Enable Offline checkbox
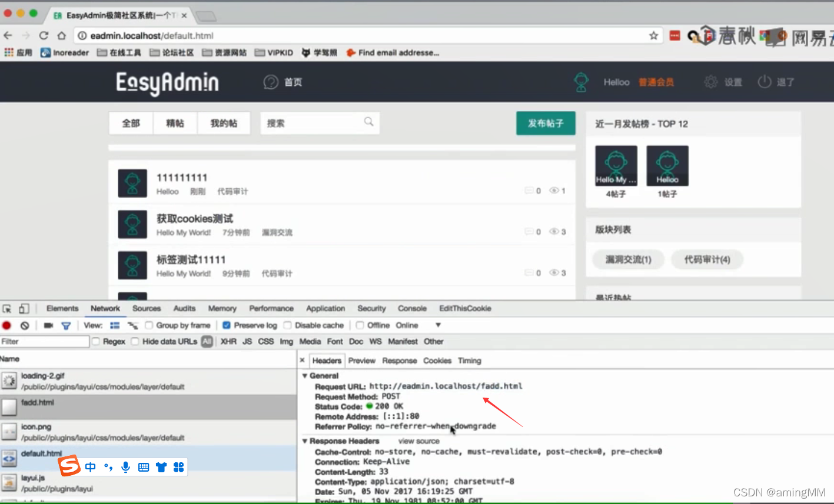 click(360, 325)
